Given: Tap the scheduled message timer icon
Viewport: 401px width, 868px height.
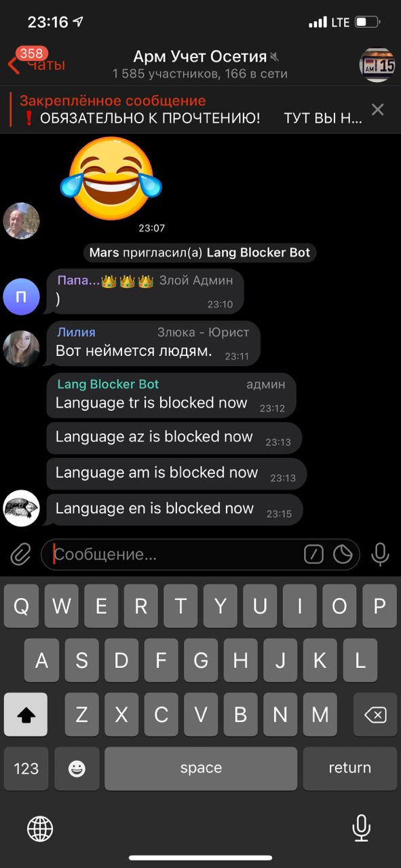Looking at the screenshot, I should 343,555.
